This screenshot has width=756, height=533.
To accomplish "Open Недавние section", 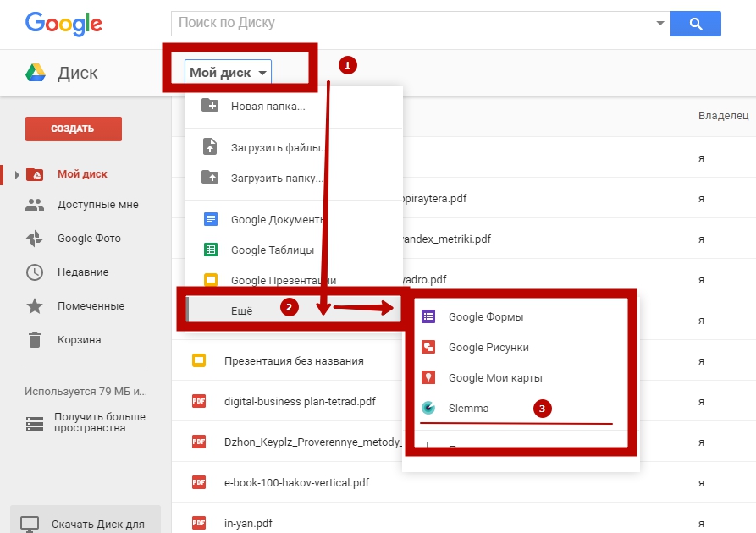I will [83, 272].
